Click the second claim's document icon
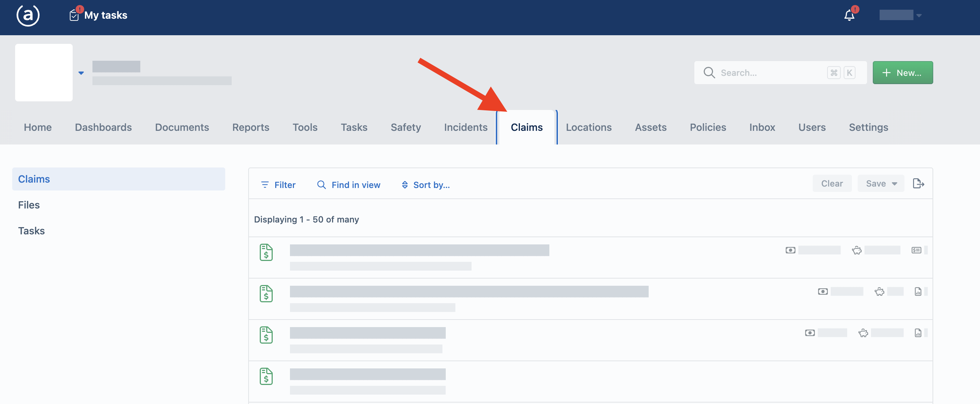The image size is (980, 404). point(266,294)
